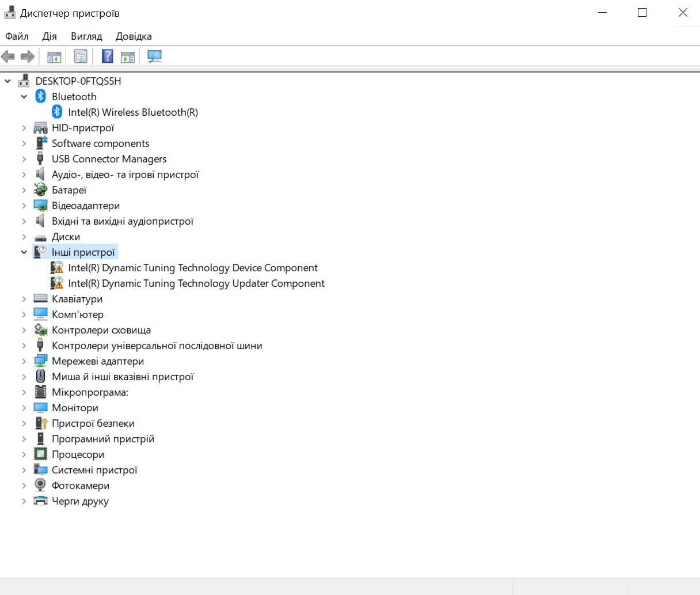Expand the Аудіо-, відео- та ігрові пристрої node

(x=24, y=175)
